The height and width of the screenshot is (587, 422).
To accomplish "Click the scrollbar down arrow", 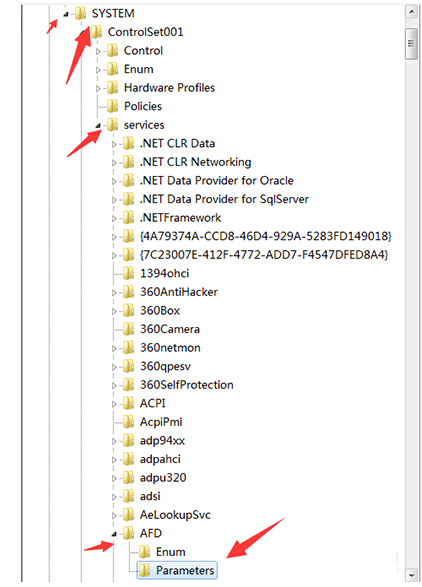I will 411,575.
